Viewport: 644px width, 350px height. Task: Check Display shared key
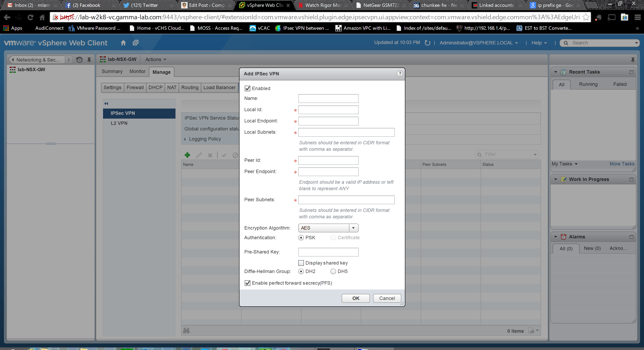301,263
